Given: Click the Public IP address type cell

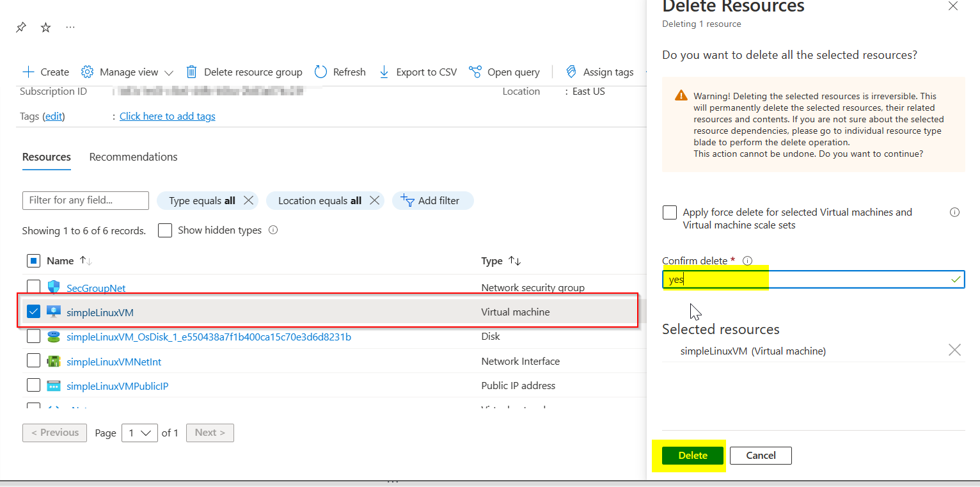Looking at the screenshot, I should 518,386.
